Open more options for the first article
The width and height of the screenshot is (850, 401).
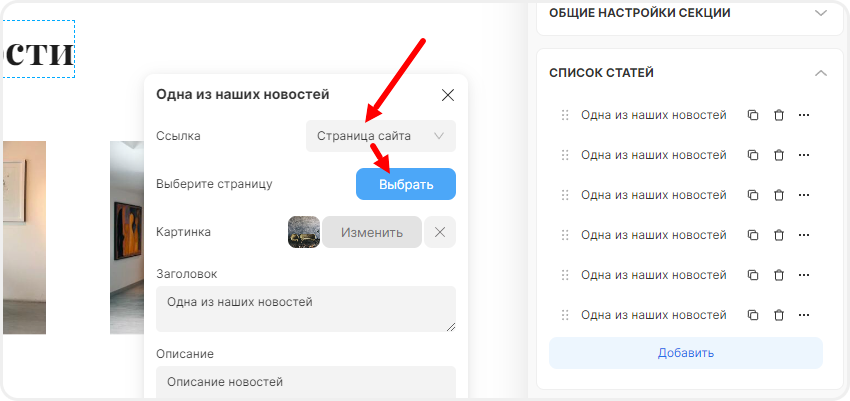tap(803, 115)
